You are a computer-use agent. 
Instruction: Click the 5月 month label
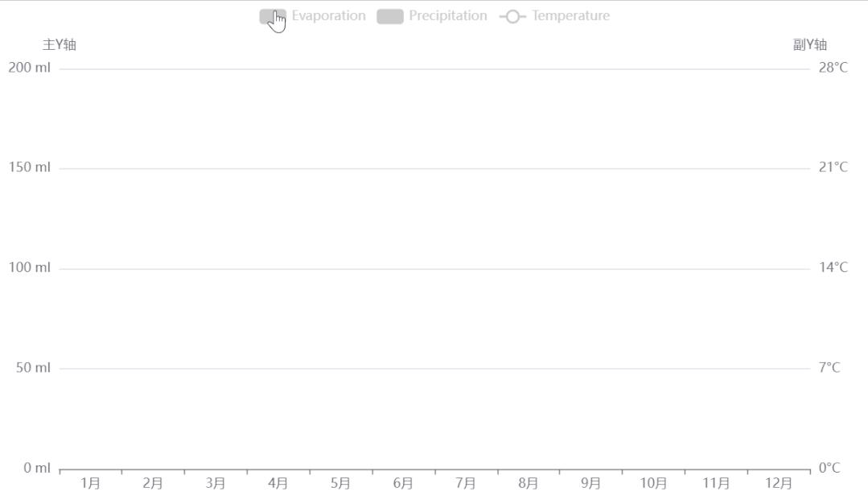pyautogui.click(x=341, y=483)
